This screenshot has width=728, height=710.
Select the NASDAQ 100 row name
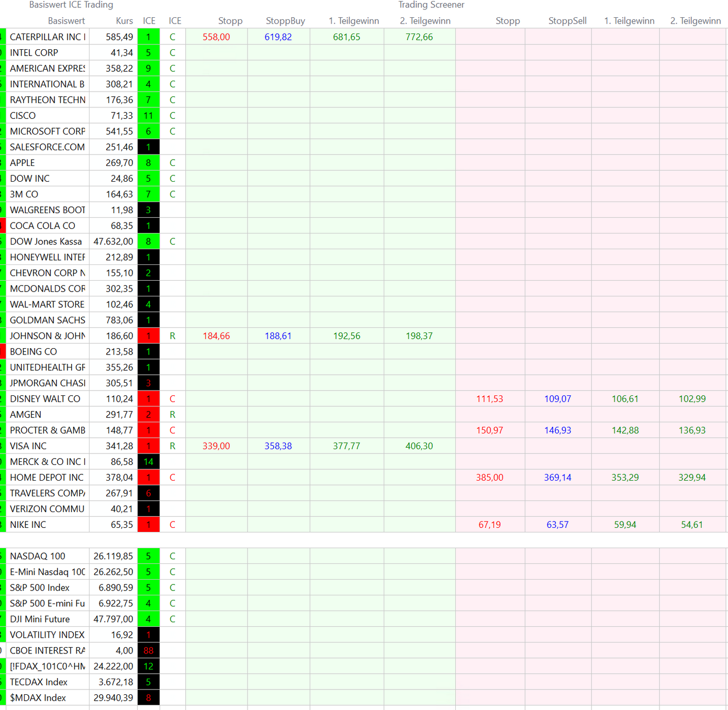pos(38,556)
